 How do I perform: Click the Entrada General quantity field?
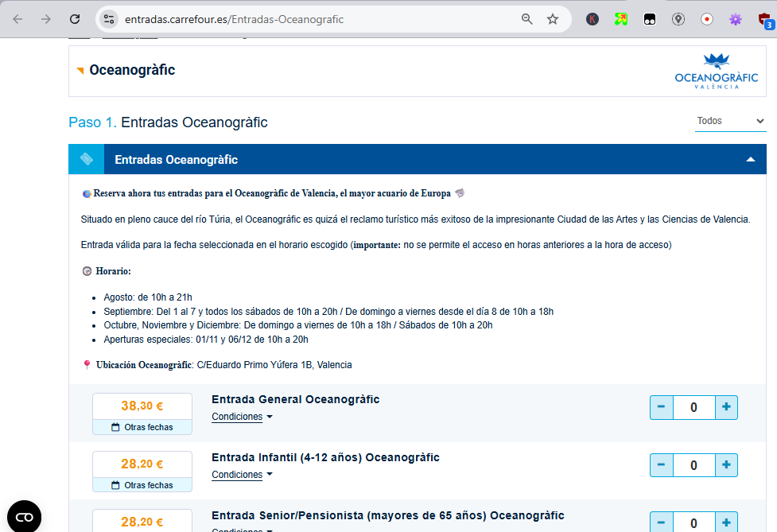(693, 407)
